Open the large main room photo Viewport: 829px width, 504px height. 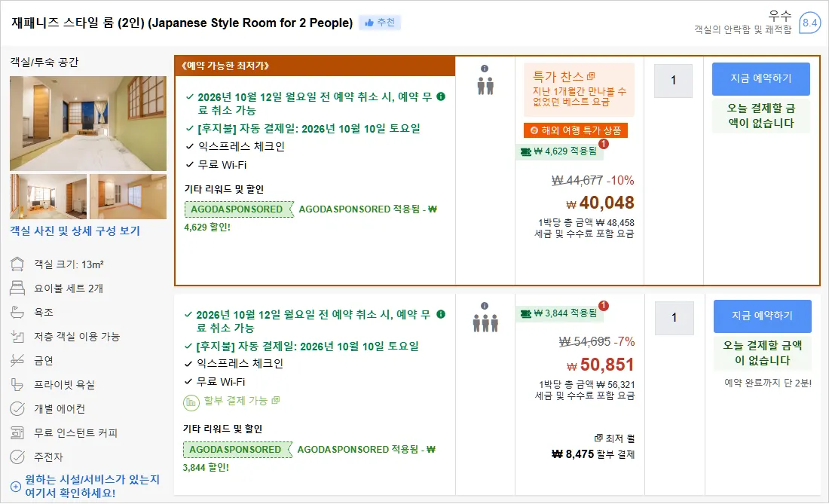point(88,124)
